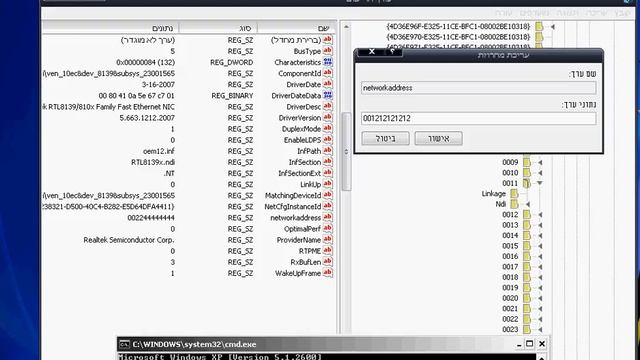
Task: Select the 0016 key in the tree
Action: (510, 256)
